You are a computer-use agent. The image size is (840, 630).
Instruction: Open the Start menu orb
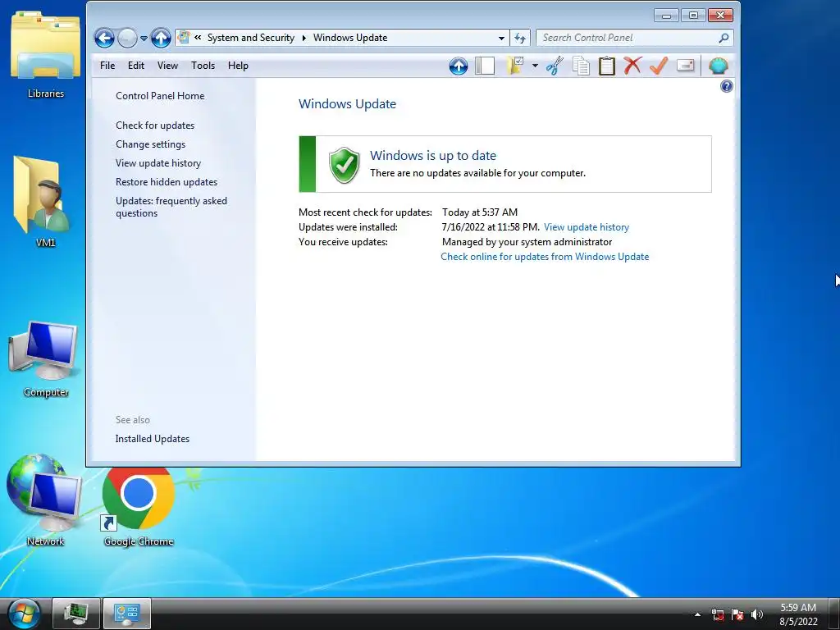(x=22, y=614)
